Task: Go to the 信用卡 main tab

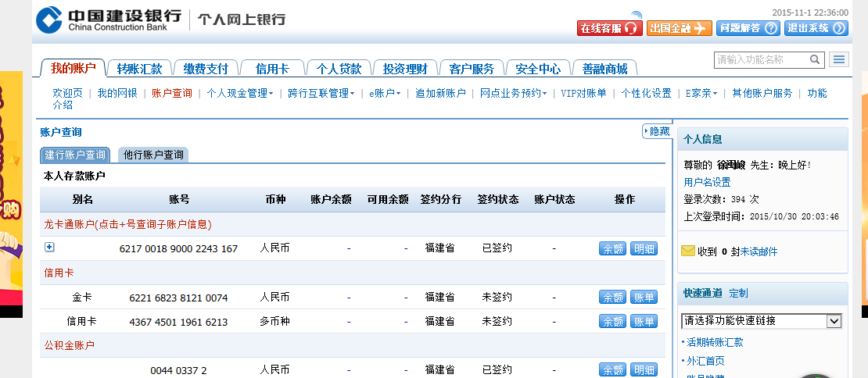Action: pos(272,69)
